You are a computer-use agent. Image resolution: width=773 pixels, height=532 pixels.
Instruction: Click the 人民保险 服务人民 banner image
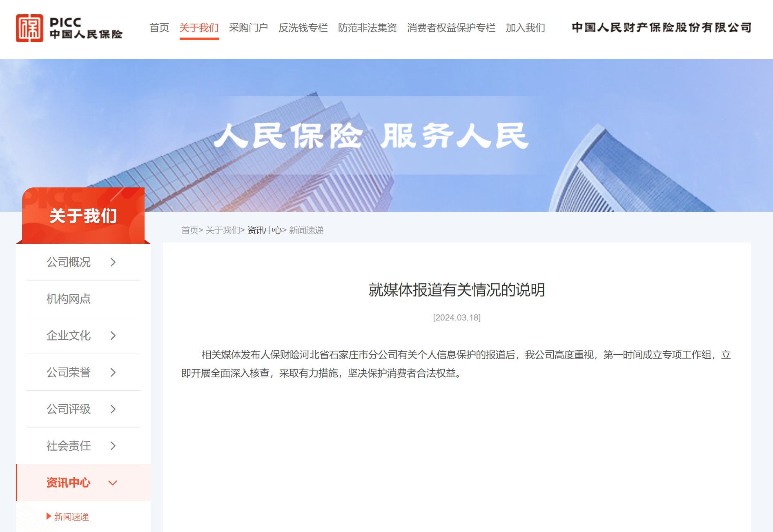click(386, 135)
